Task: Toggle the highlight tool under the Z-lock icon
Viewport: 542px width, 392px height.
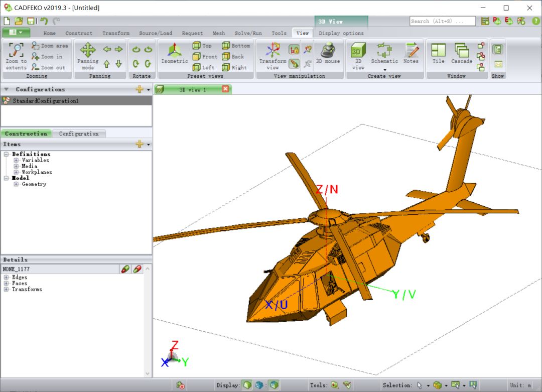Action: 294,64
